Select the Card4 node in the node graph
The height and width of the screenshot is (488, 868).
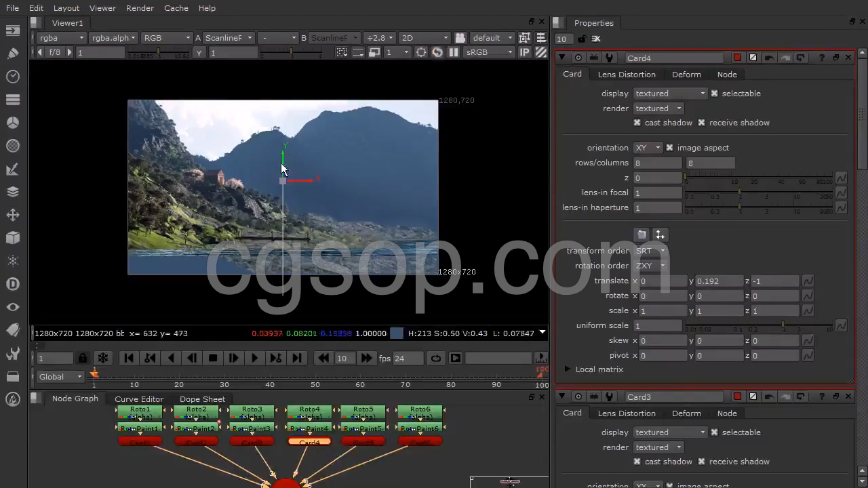pos(309,442)
